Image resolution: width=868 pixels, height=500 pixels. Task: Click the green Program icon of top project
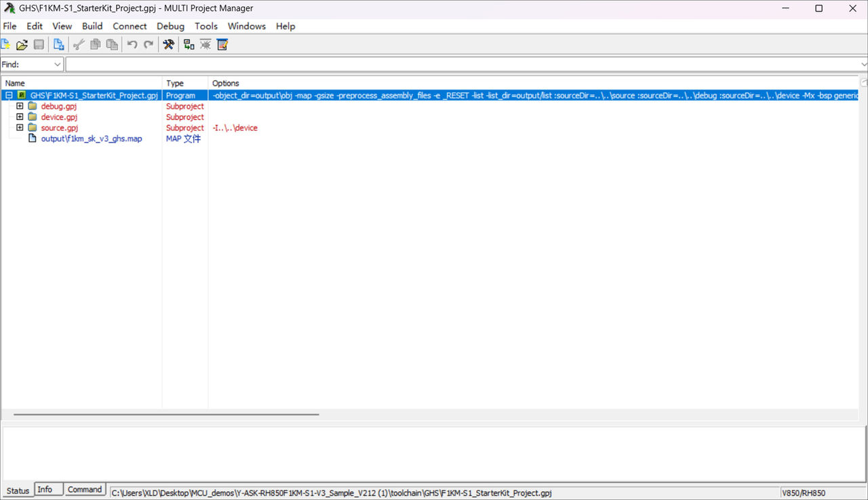(22, 96)
